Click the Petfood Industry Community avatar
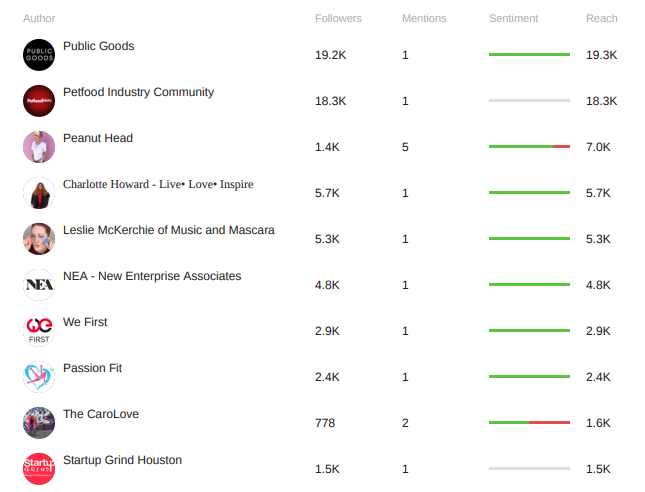This screenshot has height=492, width=645. (x=39, y=101)
